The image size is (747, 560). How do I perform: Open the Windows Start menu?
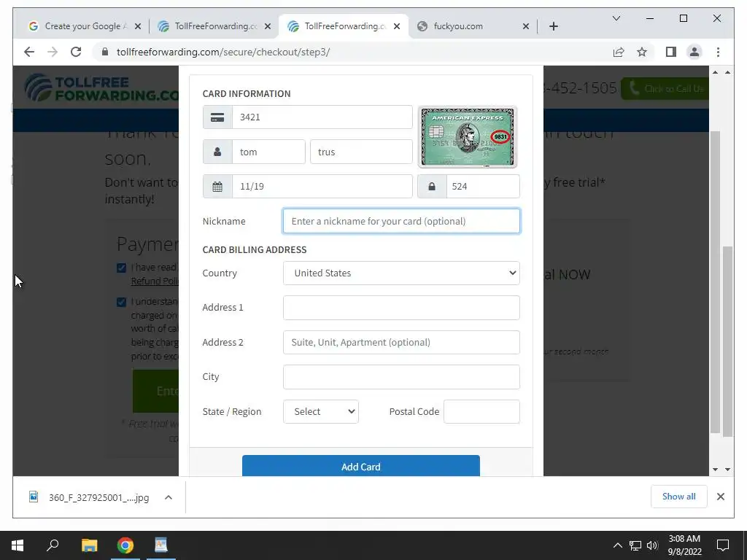(18, 545)
